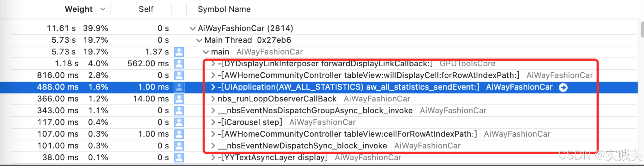This screenshot has height=166, width=644.
Task: Click the focus icon beside cellForRowAtIndexPath row
Action: (x=179, y=134)
